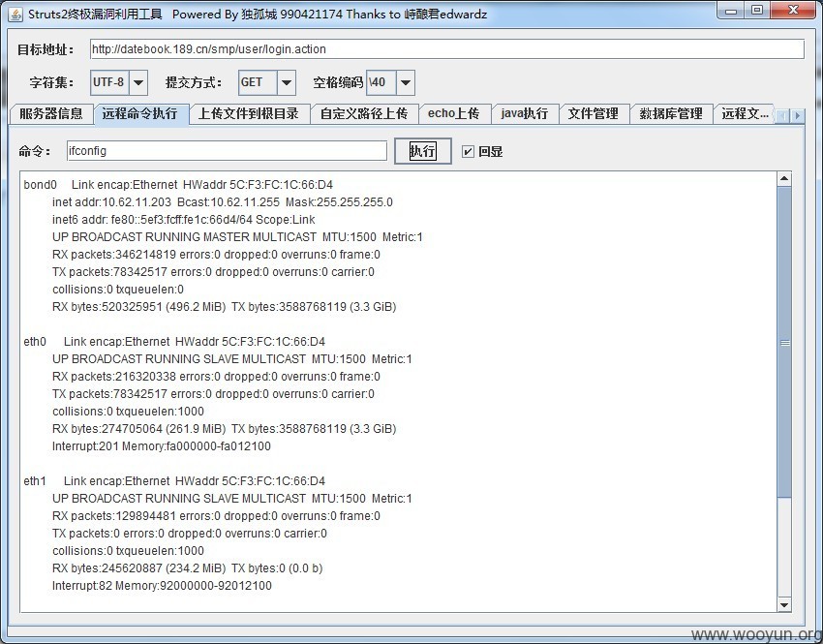Open the 提交方式 GET dropdown
Image resolution: width=823 pixels, height=644 pixels.
(286, 82)
